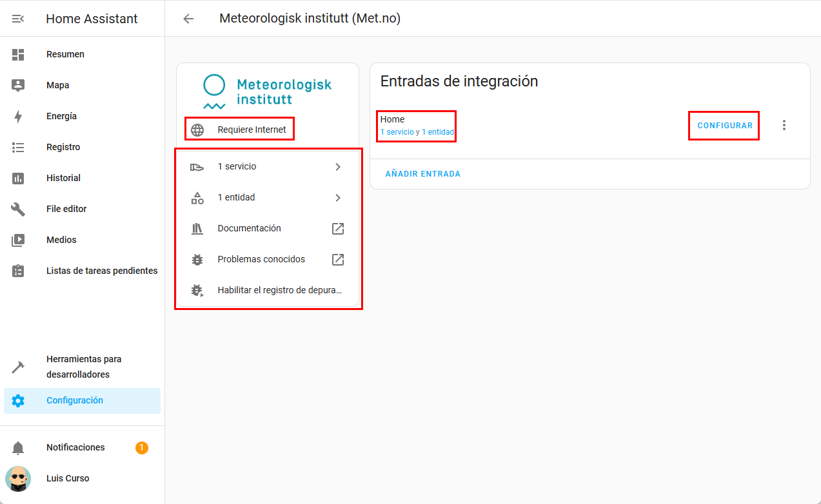This screenshot has width=821, height=504.
Task: Open the Resumen dashboard
Action: click(65, 55)
